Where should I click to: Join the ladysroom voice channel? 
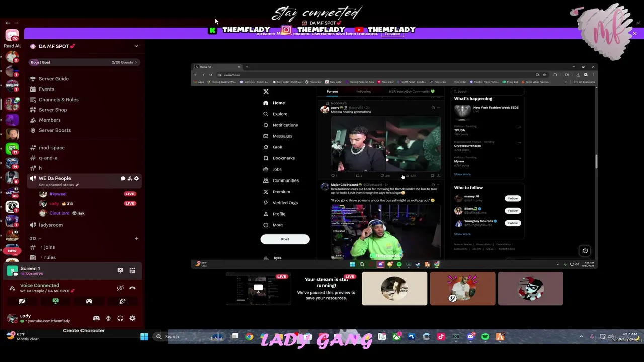51,225
